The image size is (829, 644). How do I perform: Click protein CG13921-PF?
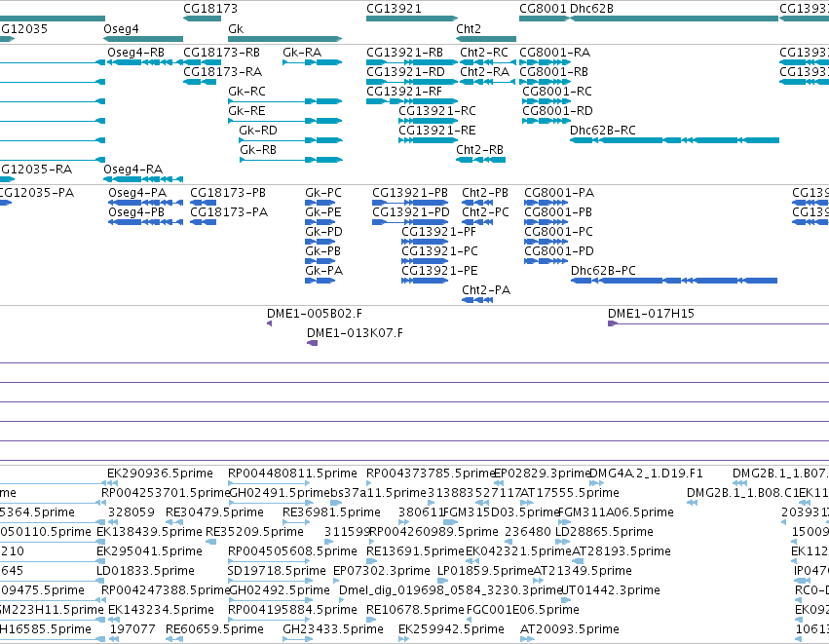click(438, 232)
